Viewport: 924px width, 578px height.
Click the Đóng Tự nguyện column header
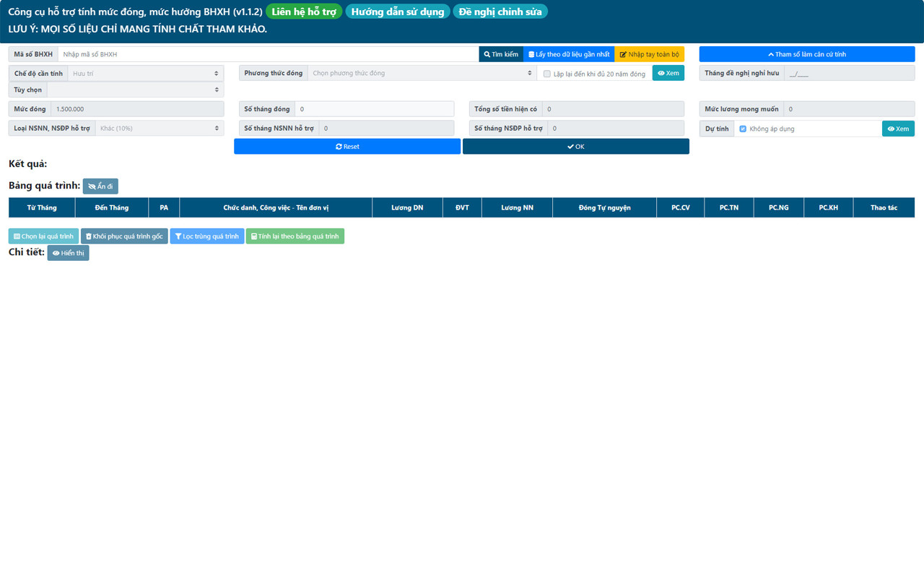(x=604, y=207)
